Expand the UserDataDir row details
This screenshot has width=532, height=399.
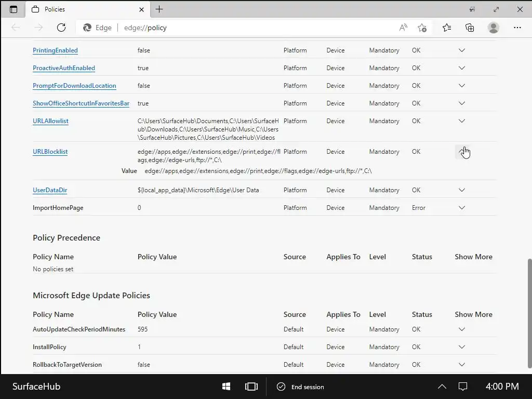(462, 190)
